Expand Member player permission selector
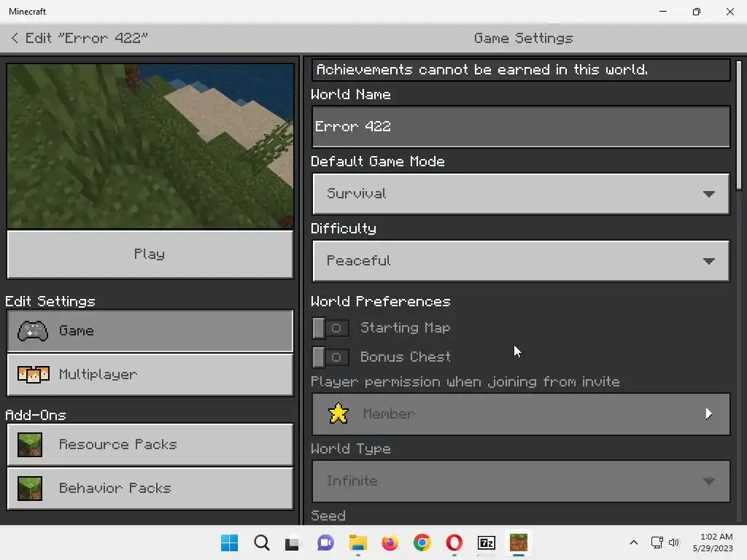The image size is (747, 560). [x=521, y=414]
